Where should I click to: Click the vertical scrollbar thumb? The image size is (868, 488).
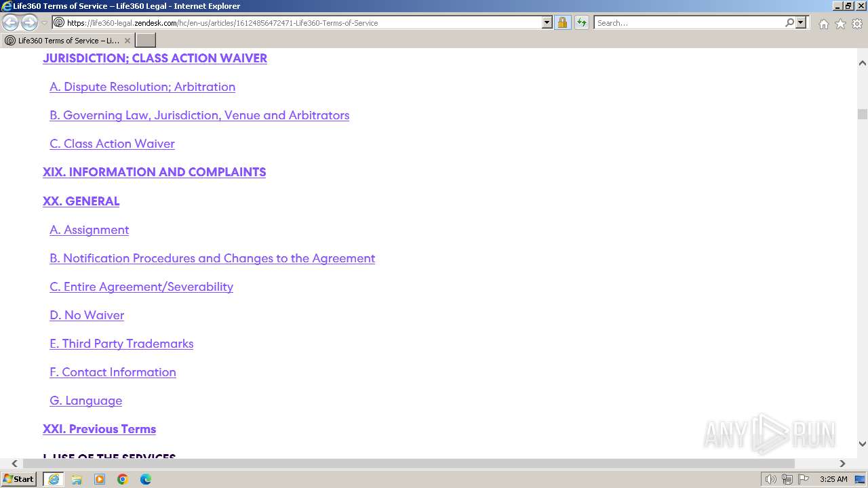click(x=863, y=114)
